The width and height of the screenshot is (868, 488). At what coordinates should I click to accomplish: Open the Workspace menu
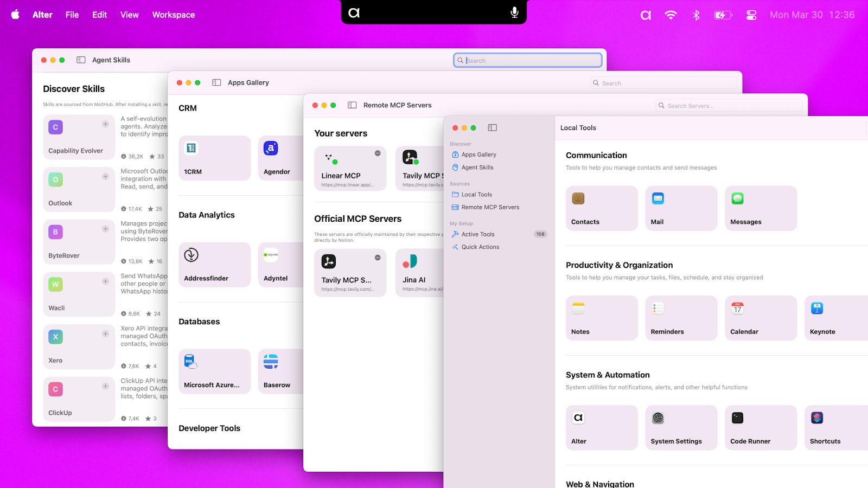(173, 15)
